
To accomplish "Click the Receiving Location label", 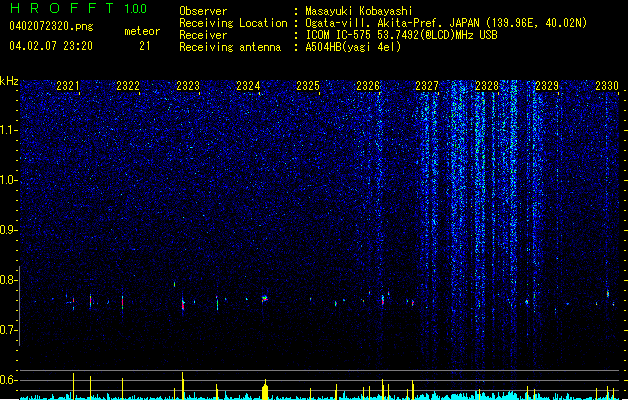I will tap(233, 23).
